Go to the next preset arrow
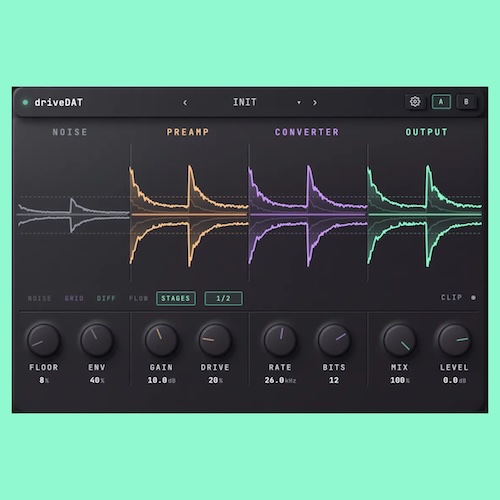The height and width of the screenshot is (500, 500). click(x=314, y=103)
